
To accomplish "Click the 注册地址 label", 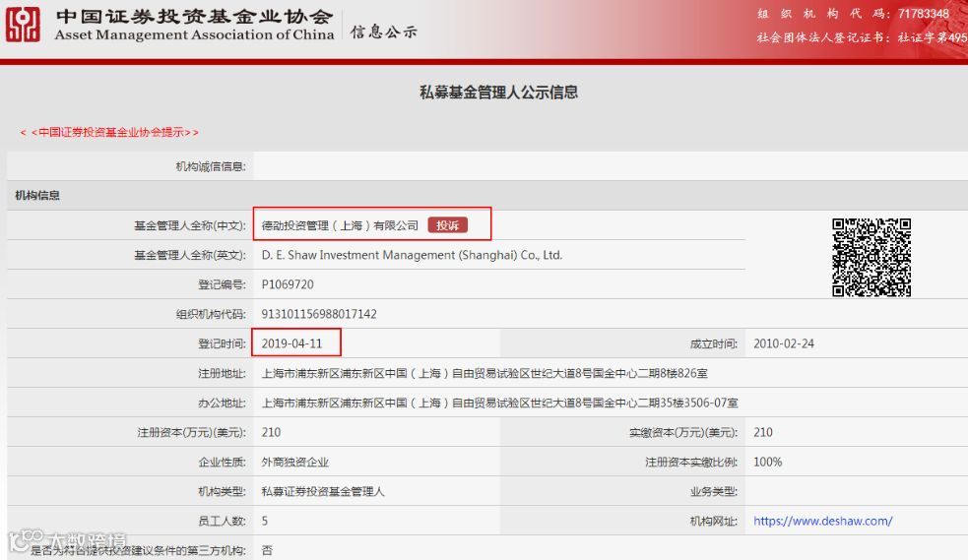I will (222, 373).
